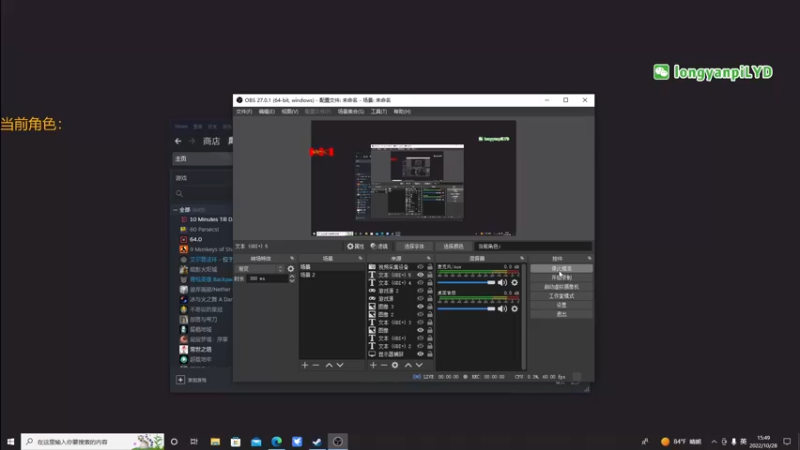Toggle lock on 视频采集设备 source
Viewport: 800px width, 450px height.
pos(430,267)
